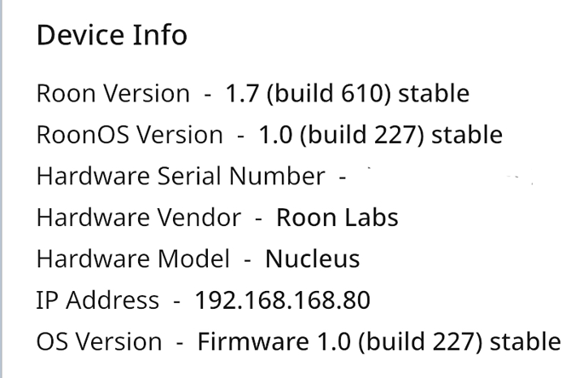Click the OS Version label
This screenshot has height=378, width=588.
pos(99,342)
